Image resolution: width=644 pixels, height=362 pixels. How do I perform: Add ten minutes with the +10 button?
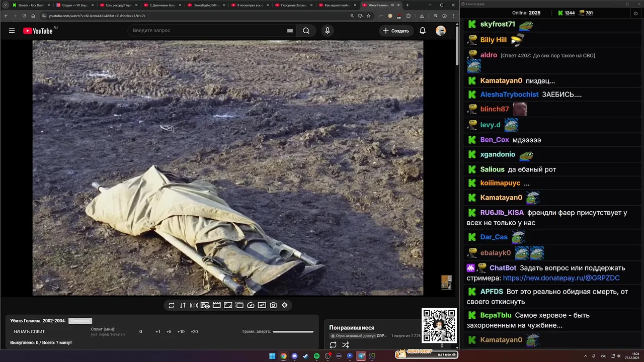point(181,332)
